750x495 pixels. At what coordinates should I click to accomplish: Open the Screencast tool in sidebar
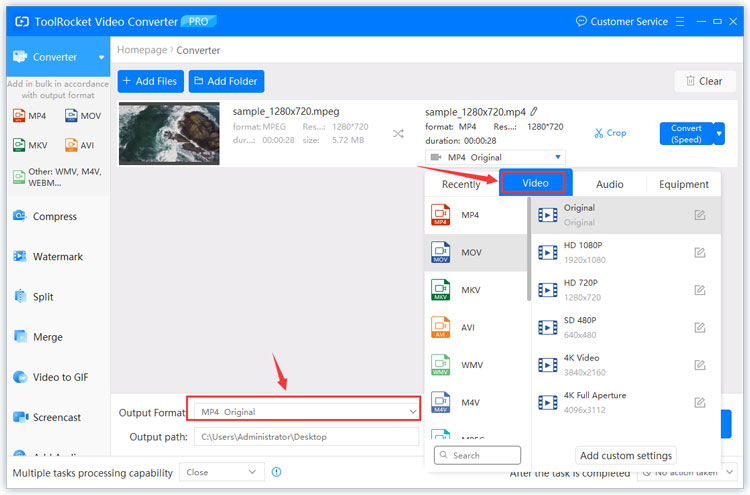click(47, 417)
